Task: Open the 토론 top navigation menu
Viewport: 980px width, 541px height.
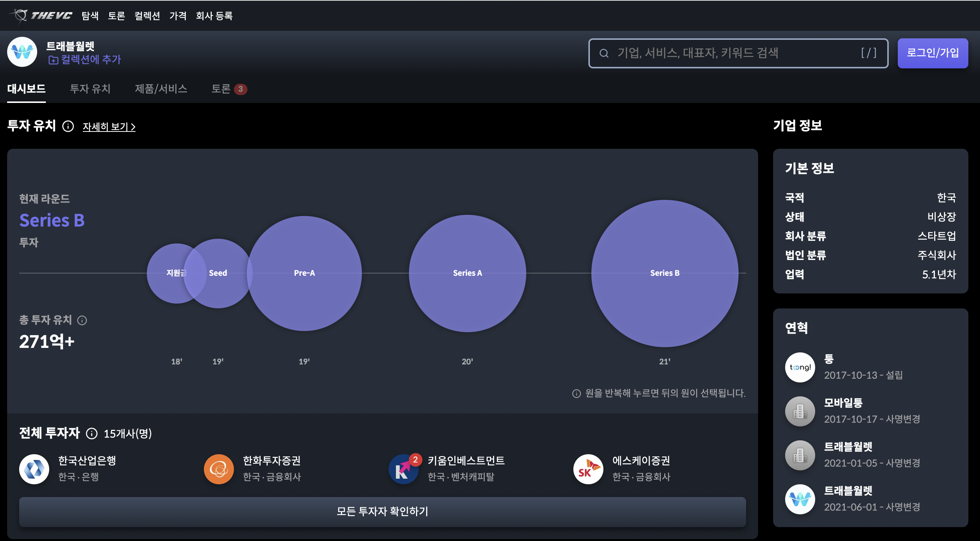Action: pyautogui.click(x=116, y=16)
